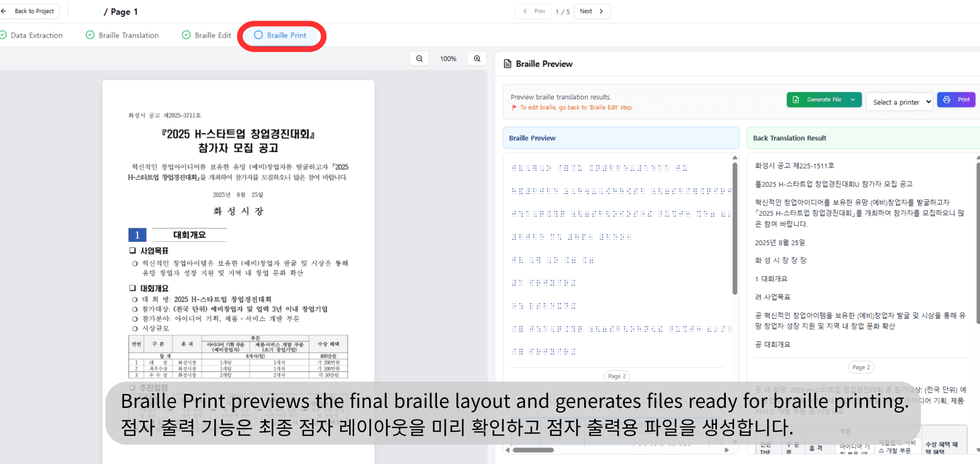The image size is (980, 464).
Task: Go to the Next page
Action: [x=592, y=11]
